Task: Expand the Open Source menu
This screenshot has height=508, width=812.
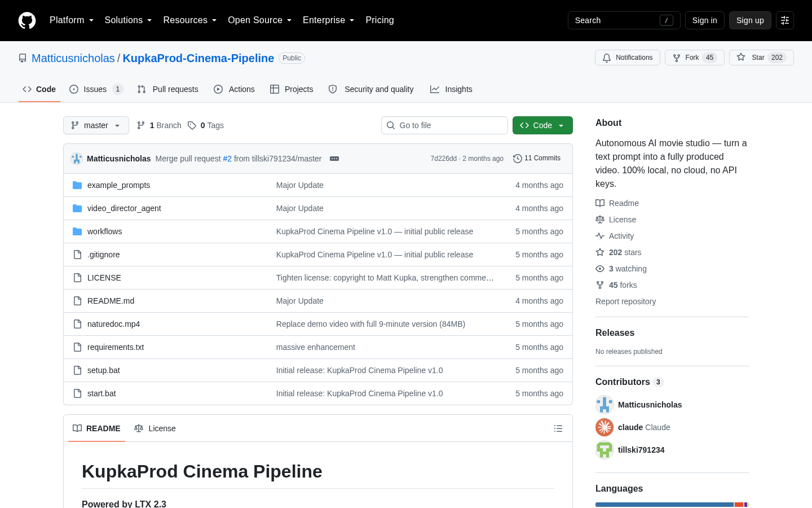Action: coord(260,20)
